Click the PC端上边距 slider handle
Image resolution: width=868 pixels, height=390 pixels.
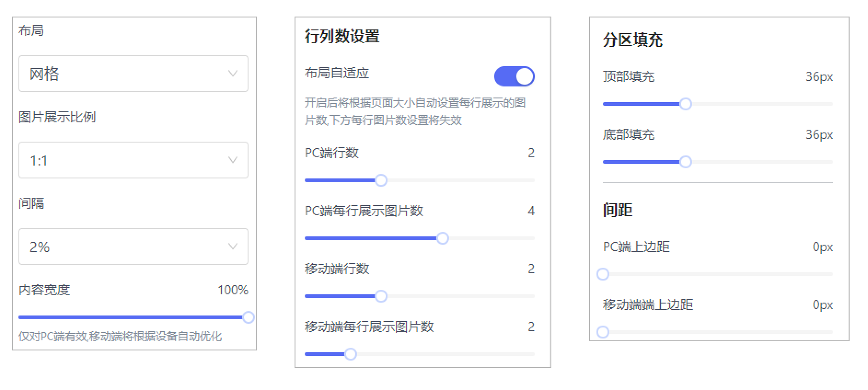coord(603,274)
